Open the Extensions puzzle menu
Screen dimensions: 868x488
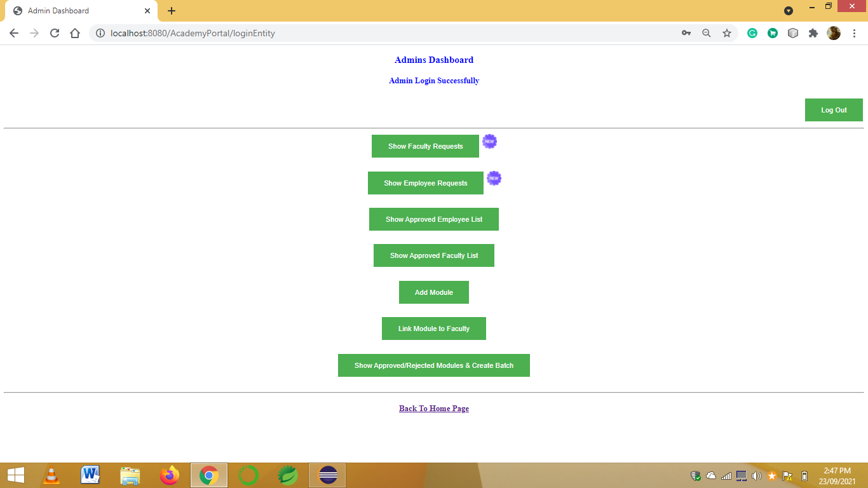coord(813,33)
